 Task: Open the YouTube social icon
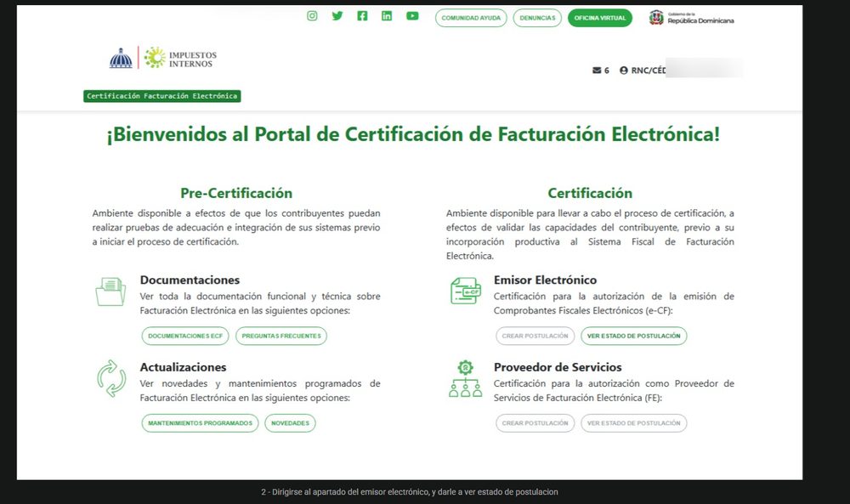[x=412, y=15]
